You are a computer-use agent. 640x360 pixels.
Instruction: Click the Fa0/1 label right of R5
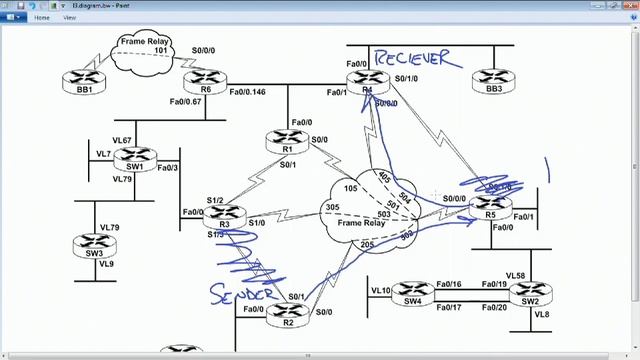point(523,217)
